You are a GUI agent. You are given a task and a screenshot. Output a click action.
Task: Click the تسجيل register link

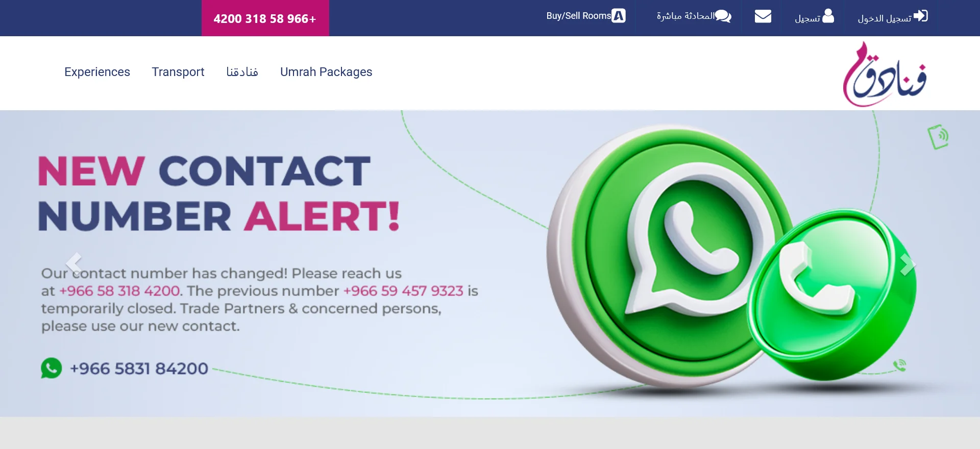click(814, 17)
